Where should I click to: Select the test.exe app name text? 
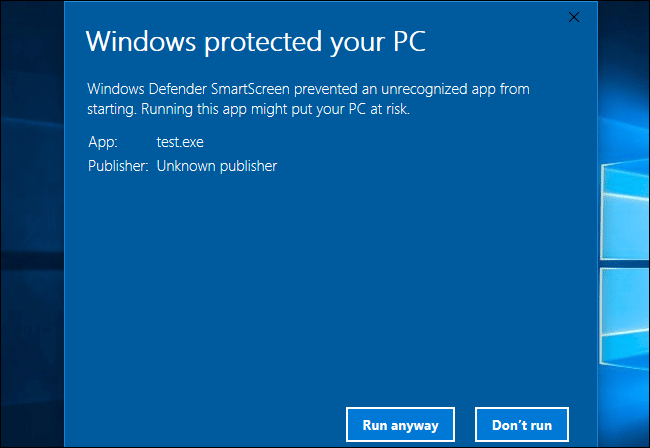pyautogui.click(x=180, y=142)
